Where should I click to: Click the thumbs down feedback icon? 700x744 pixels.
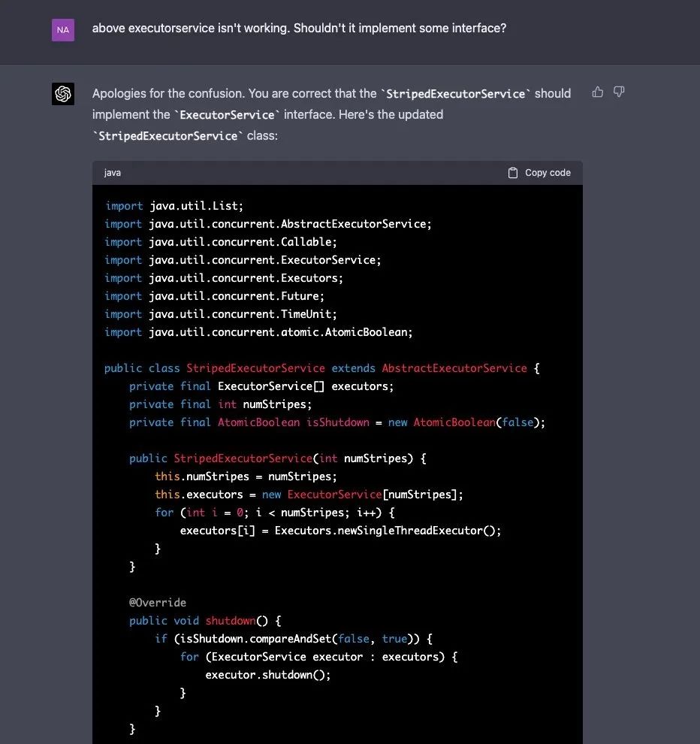[619, 92]
